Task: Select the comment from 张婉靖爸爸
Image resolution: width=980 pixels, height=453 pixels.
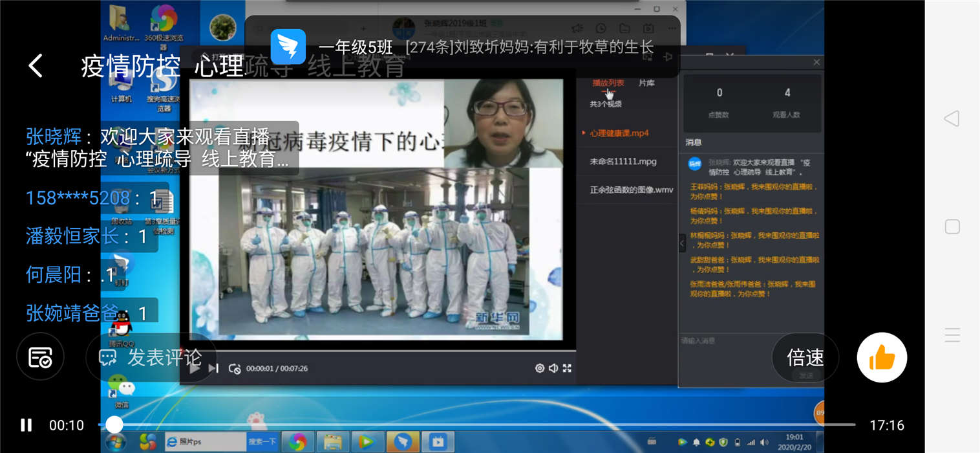Action: [87, 313]
